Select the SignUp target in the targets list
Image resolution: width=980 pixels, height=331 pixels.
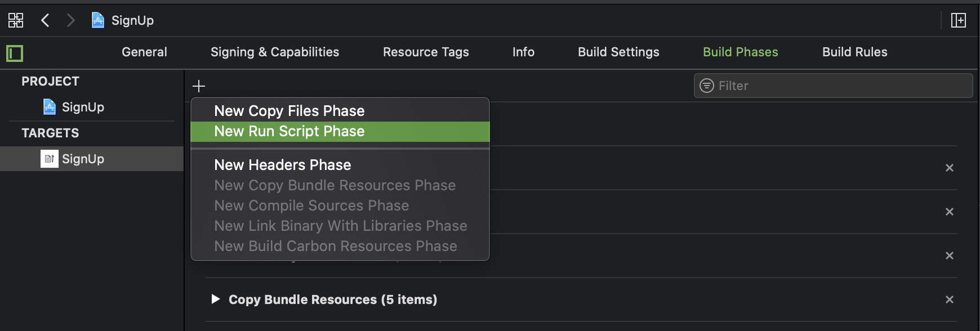[83, 159]
